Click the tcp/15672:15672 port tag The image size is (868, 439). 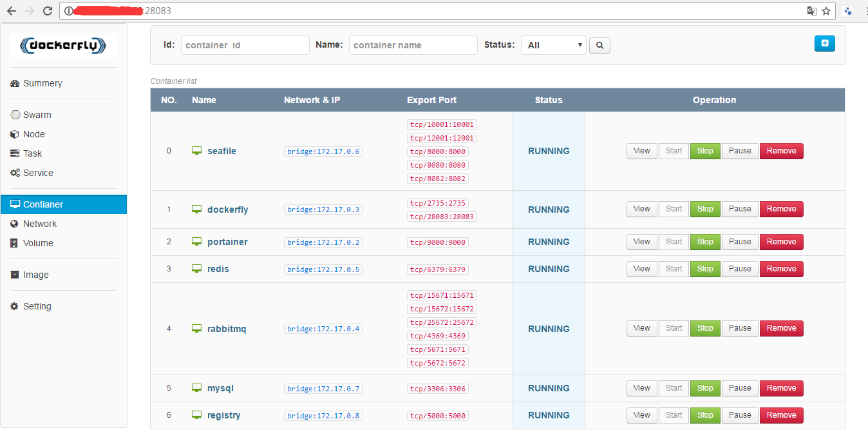[x=442, y=309]
